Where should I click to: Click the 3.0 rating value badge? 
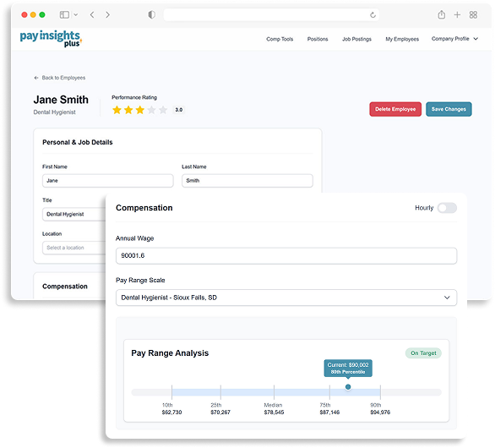coord(179,110)
